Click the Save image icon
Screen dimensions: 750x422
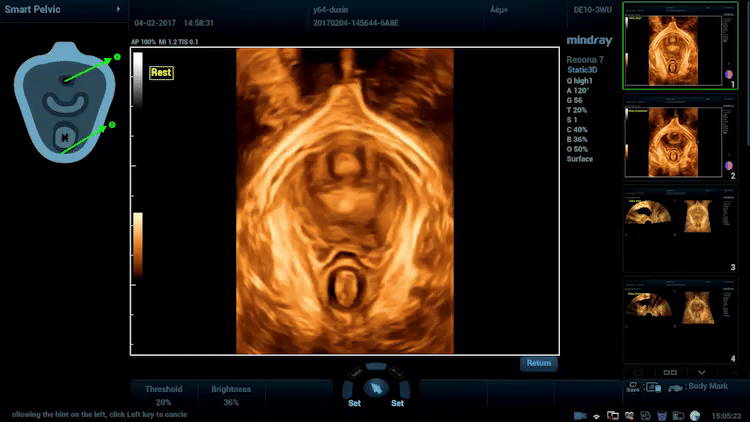tap(632, 387)
